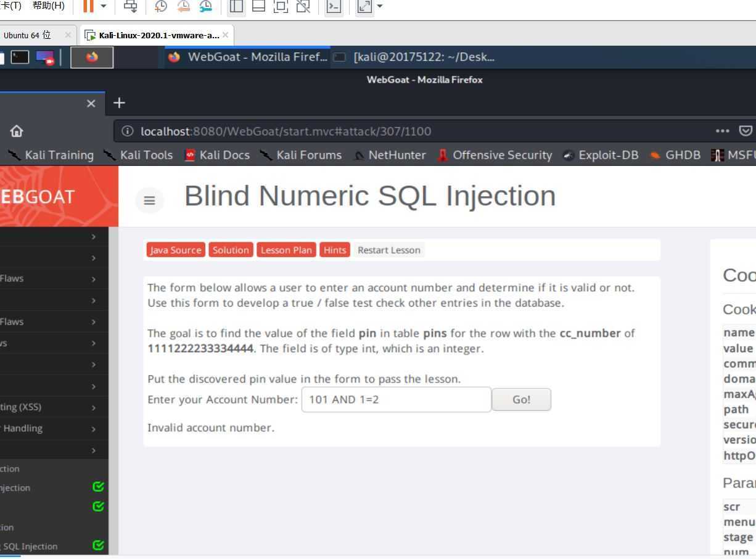Switch to WebGoat Firefox taskbar window
This screenshot has height=559, width=756.
point(247,57)
